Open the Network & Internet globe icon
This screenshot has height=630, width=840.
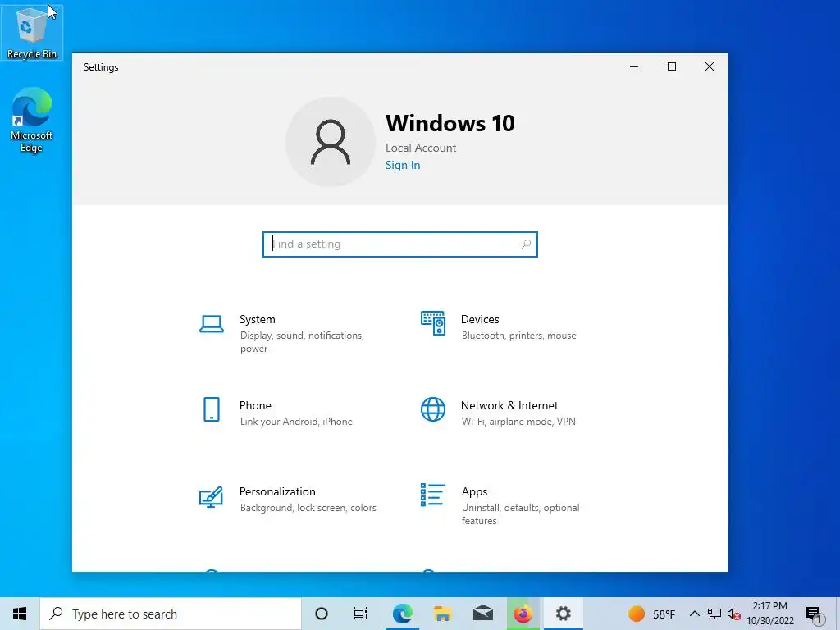pos(433,410)
